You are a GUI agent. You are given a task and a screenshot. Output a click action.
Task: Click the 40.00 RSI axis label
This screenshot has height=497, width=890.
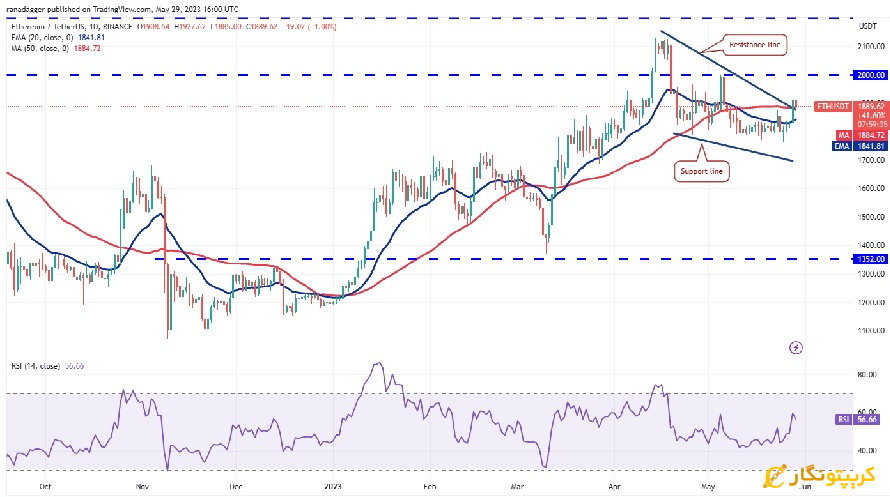(x=868, y=451)
